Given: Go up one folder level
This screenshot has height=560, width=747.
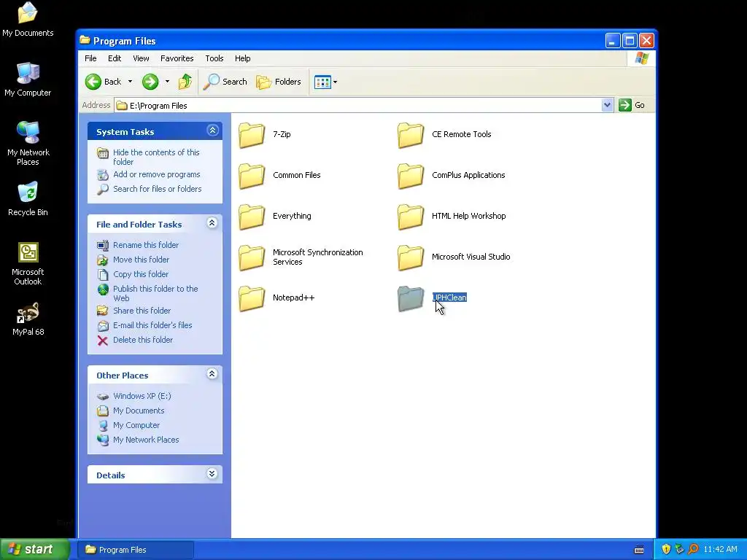Looking at the screenshot, I should (x=185, y=82).
